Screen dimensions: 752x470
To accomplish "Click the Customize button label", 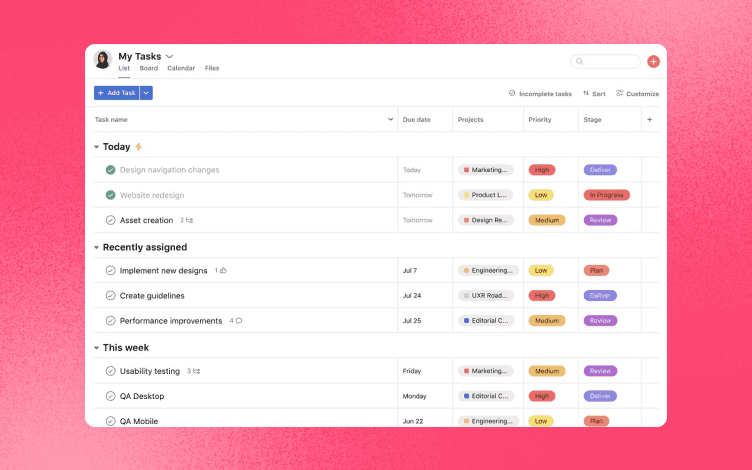I will click(643, 94).
